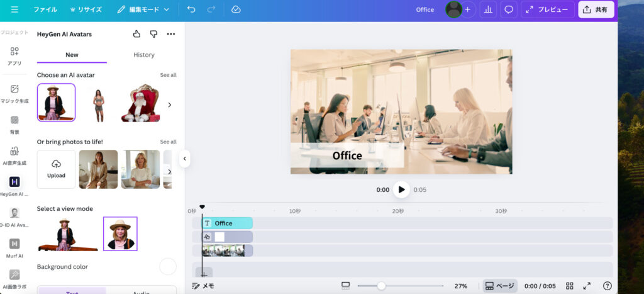The image size is (644, 294).
Task: Collapse the side panel with the arrow handle
Action: [185, 159]
